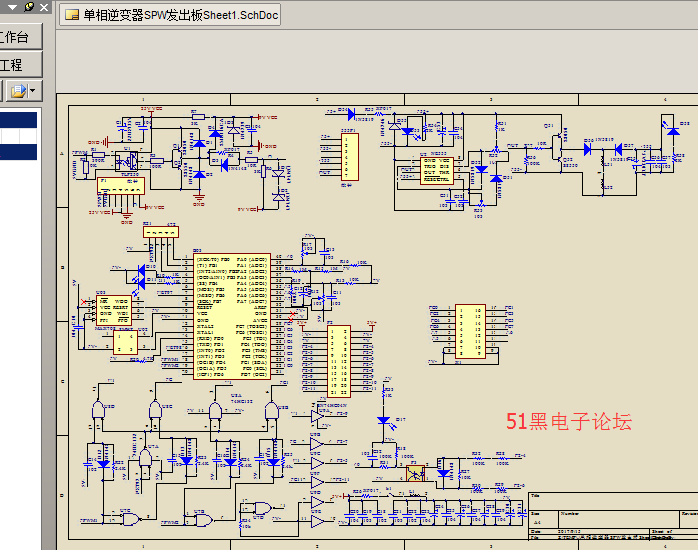Click the P1 connector below the TLP250
This screenshot has width=698, height=550.
pyautogui.click(x=121, y=186)
